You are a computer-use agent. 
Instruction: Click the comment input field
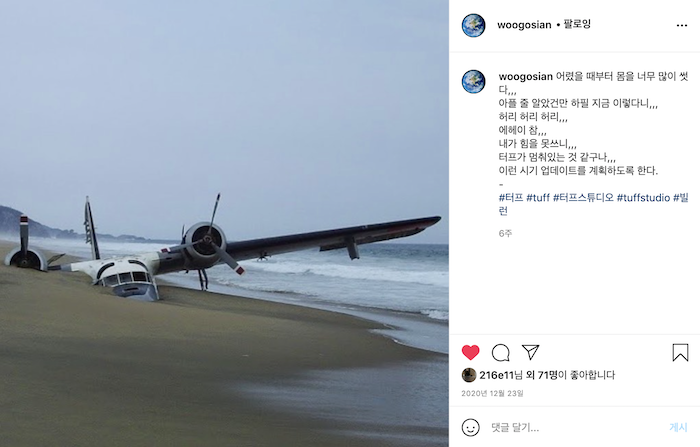pos(576,427)
